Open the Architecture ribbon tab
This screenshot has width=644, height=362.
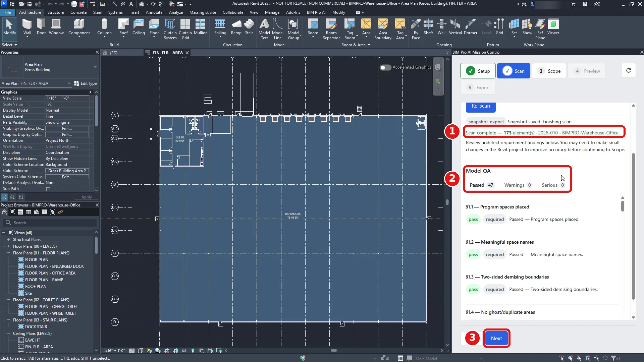(30, 12)
